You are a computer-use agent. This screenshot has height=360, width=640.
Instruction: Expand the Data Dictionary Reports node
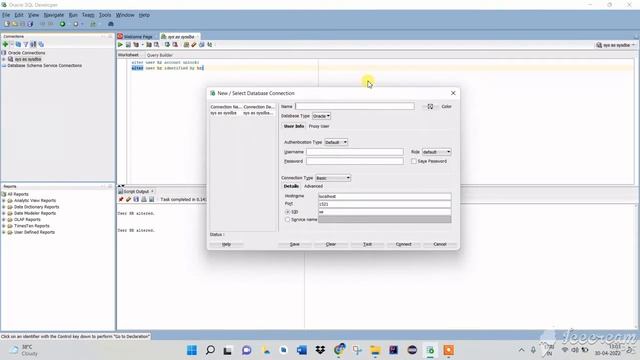coord(4,207)
